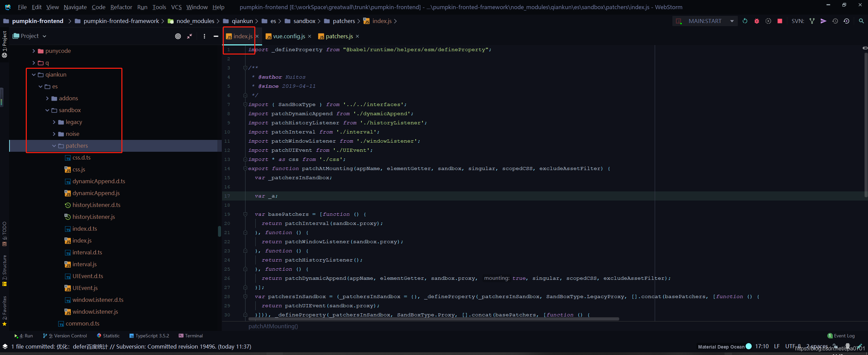
Task: Click the Structure side tab
Action: (4, 271)
